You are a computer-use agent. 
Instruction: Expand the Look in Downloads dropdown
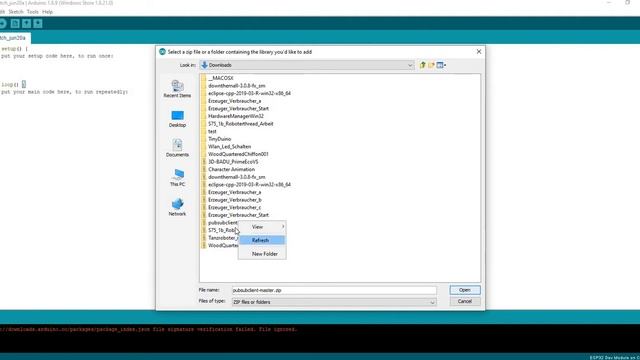tap(410, 65)
